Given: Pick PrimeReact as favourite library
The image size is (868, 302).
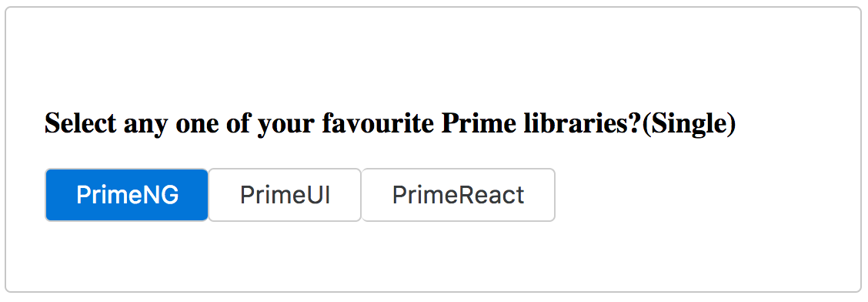Looking at the screenshot, I should pos(458,195).
